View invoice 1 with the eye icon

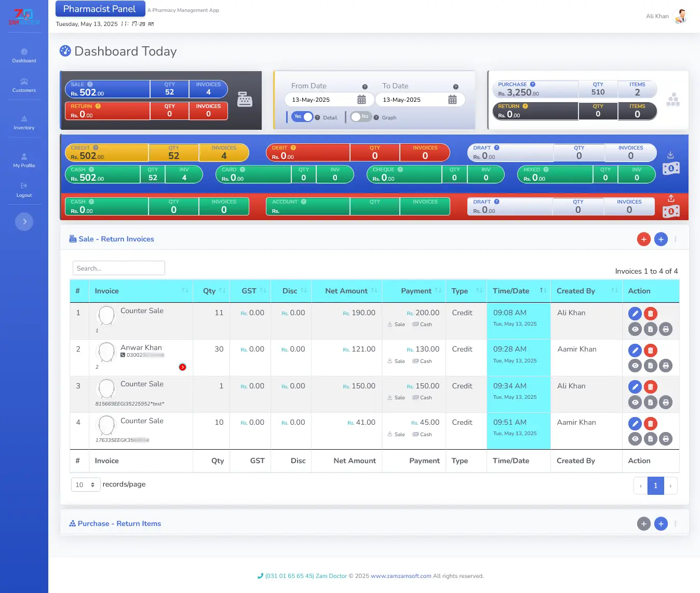click(x=635, y=329)
